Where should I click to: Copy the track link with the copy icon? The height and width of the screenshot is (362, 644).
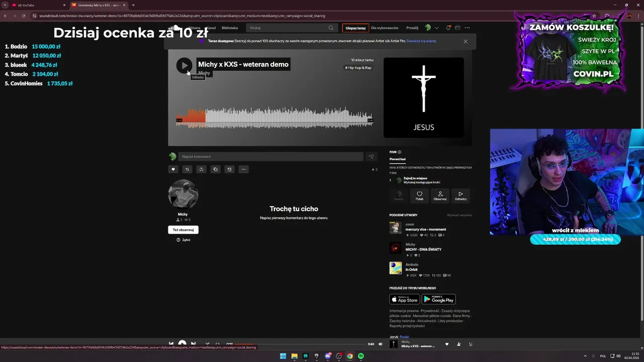215,169
